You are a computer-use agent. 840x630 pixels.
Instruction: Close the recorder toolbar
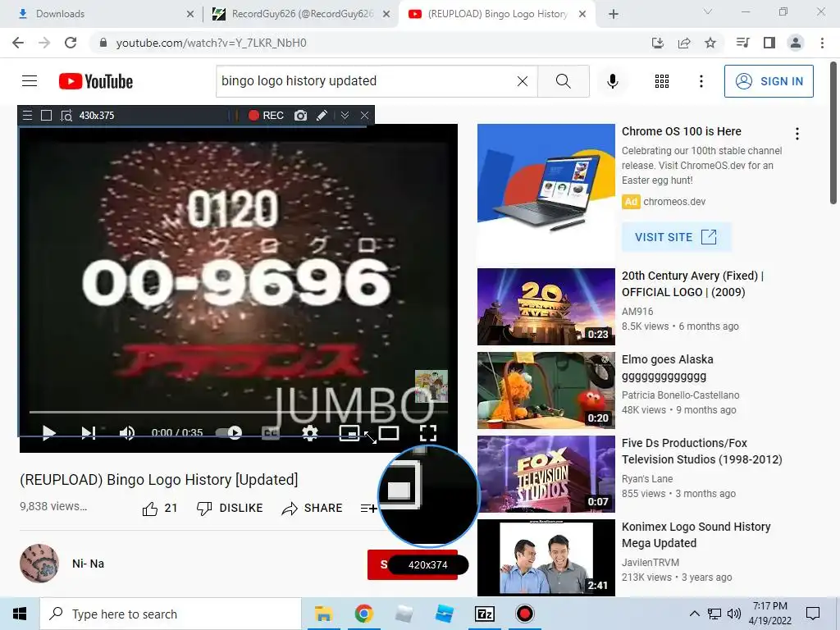coord(364,115)
